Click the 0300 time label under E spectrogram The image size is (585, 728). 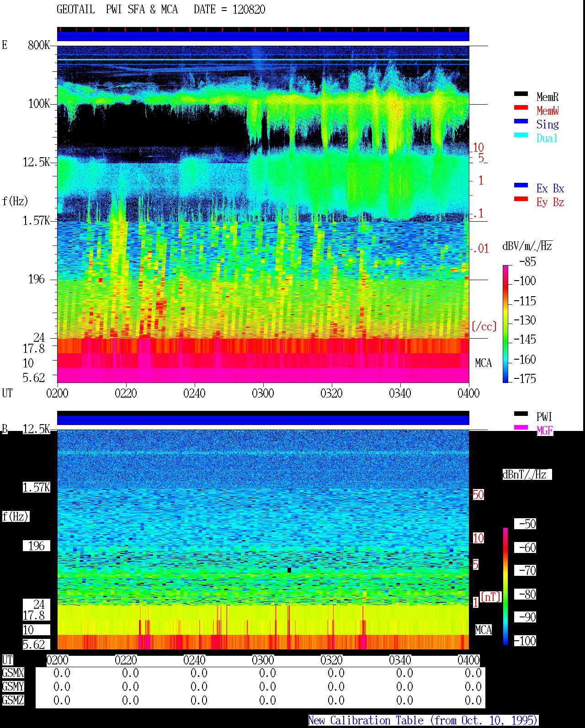pyautogui.click(x=263, y=393)
